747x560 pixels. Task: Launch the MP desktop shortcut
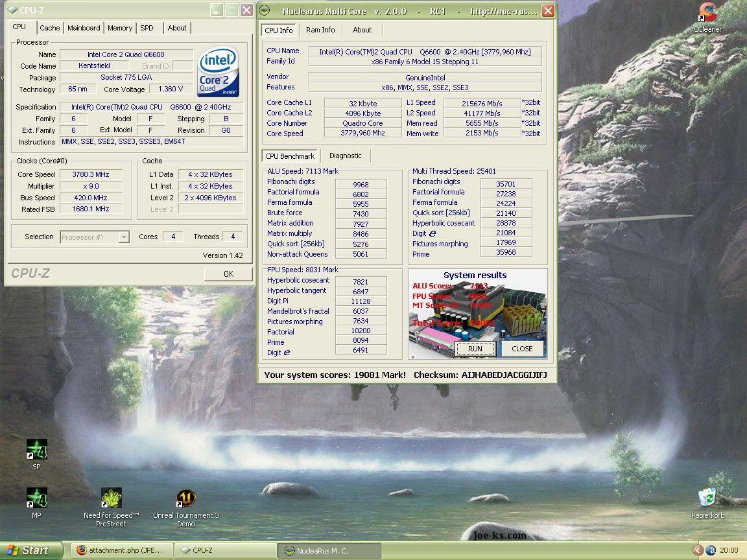point(37,503)
